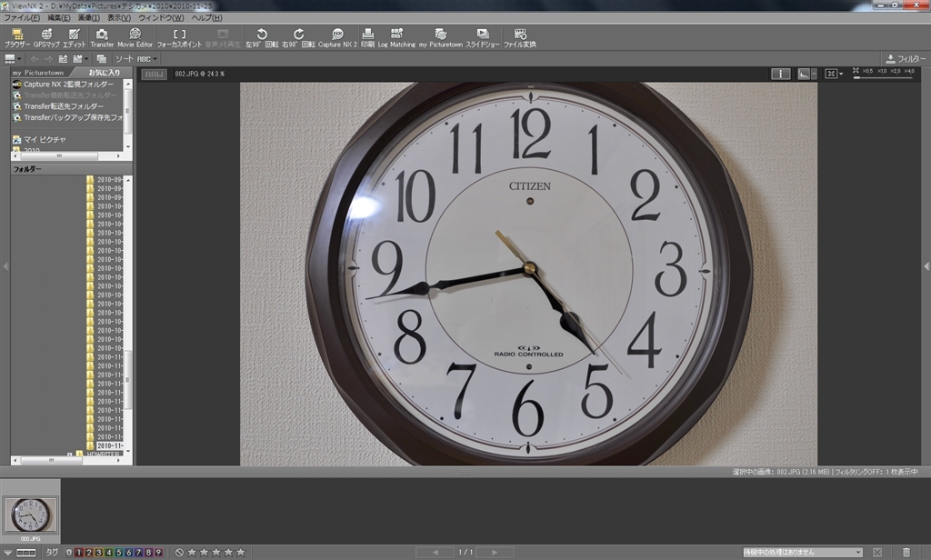Image resolution: width=931 pixels, height=560 pixels.
Task: Toggle the histogram display
Action: 803,74
